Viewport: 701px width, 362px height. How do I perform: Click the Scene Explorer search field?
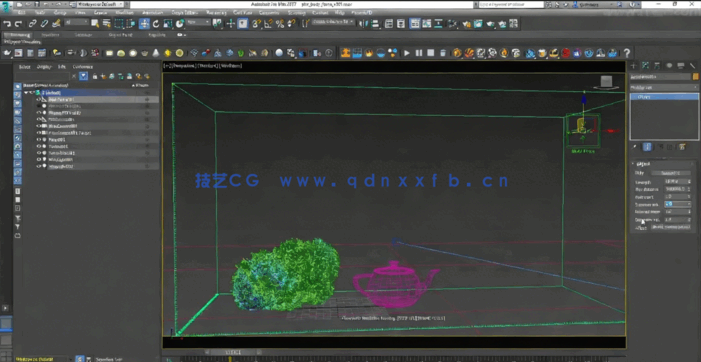[x=43, y=76]
